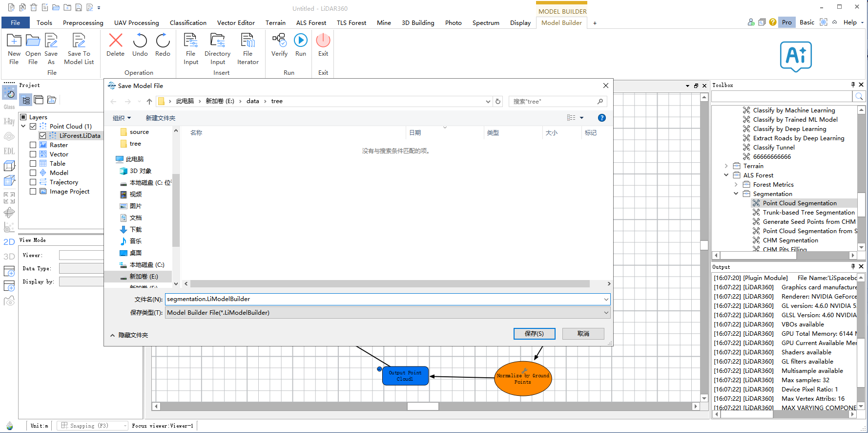This screenshot has width=868, height=433.
Task: Open the save type Model Builder File dropdown
Action: pyautogui.click(x=388, y=313)
